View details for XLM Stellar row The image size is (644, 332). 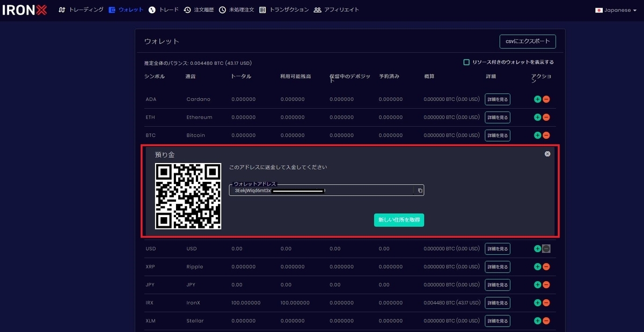(497, 321)
